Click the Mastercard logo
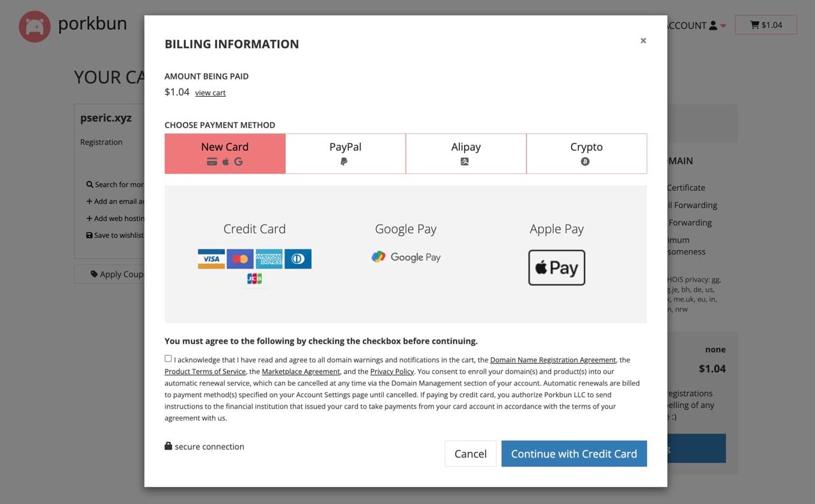 [240, 259]
